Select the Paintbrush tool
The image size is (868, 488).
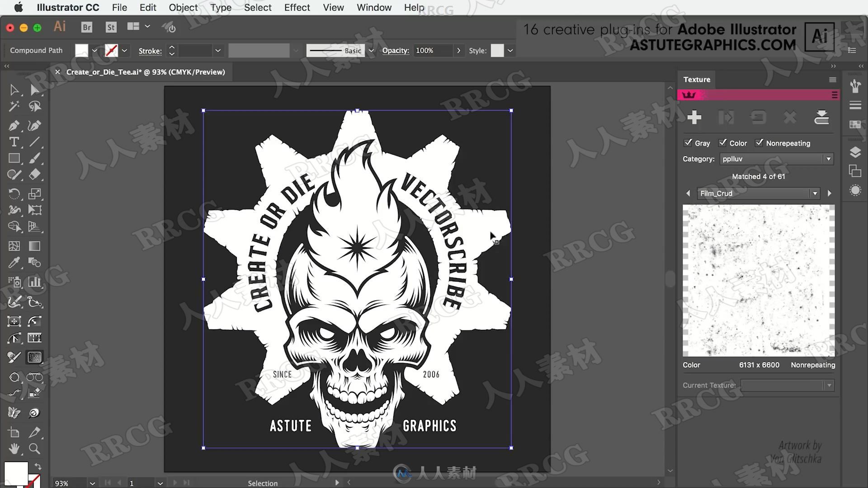tap(35, 158)
